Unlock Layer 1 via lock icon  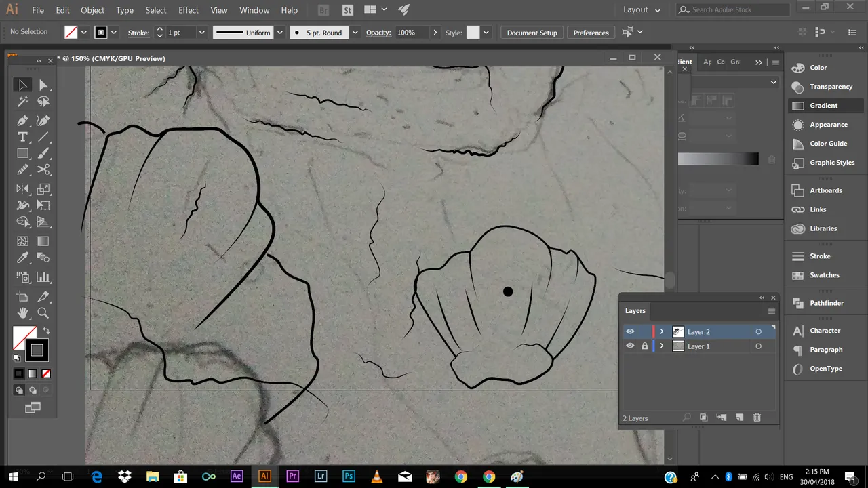pos(644,346)
